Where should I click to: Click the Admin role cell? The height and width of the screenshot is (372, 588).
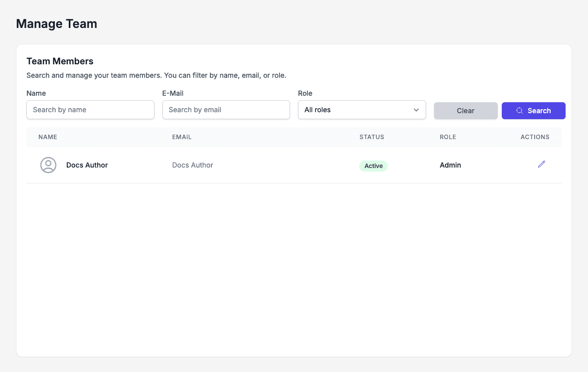tap(450, 165)
